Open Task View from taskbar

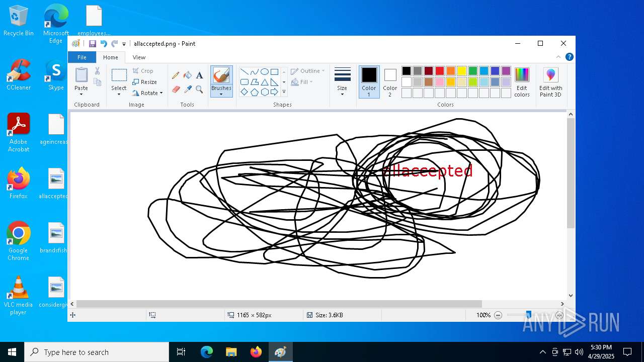[181, 352]
